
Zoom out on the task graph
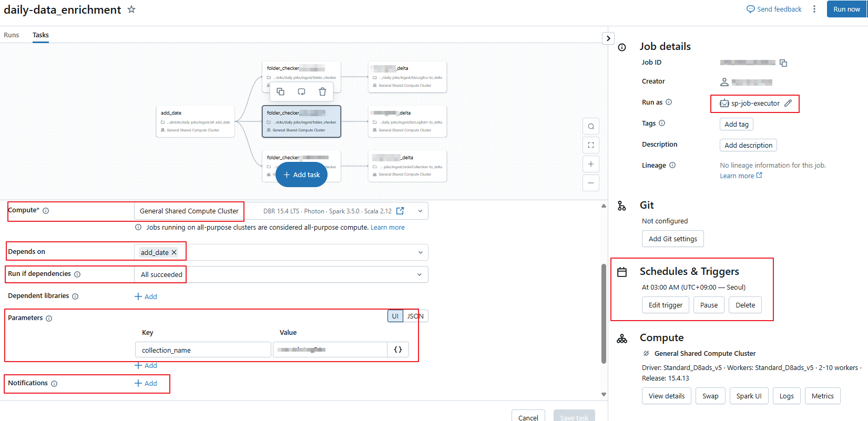coord(591,183)
